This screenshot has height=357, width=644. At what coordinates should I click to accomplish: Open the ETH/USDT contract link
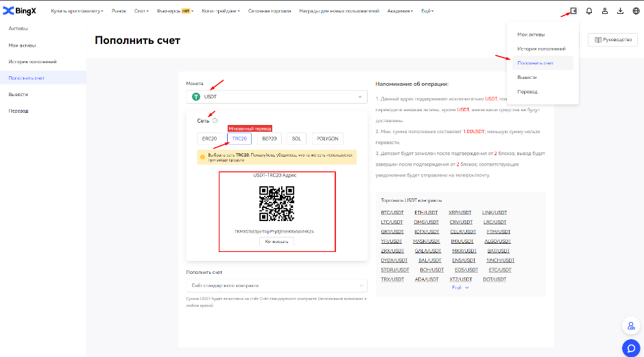pyautogui.click(x=426, y=213)
